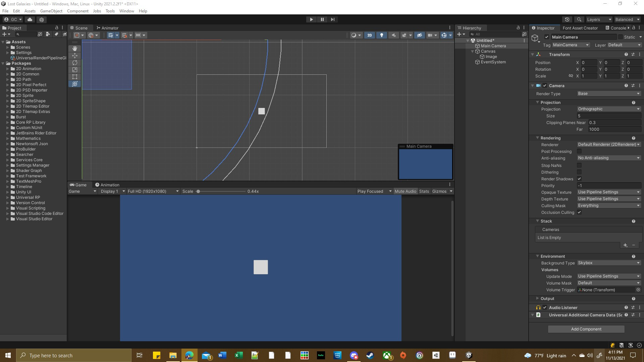
Task: Open the GameObject menu
Action: (51, 11)
